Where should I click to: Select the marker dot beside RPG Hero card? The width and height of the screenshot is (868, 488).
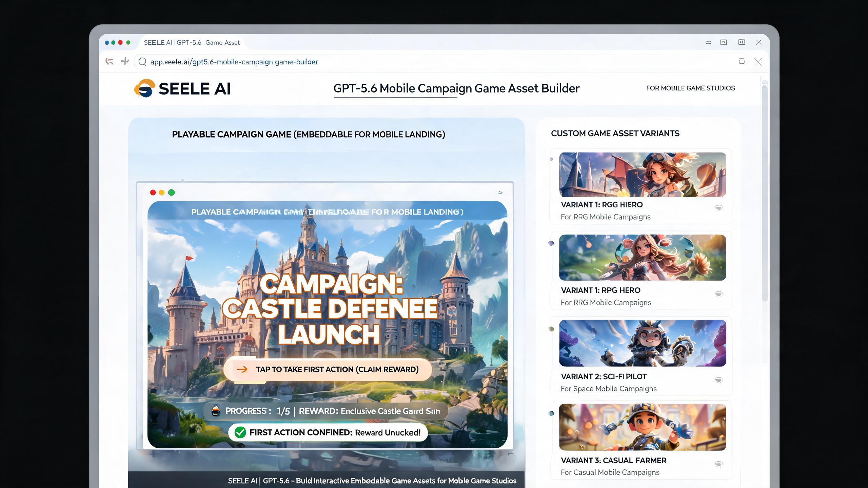tap(551, 243)
